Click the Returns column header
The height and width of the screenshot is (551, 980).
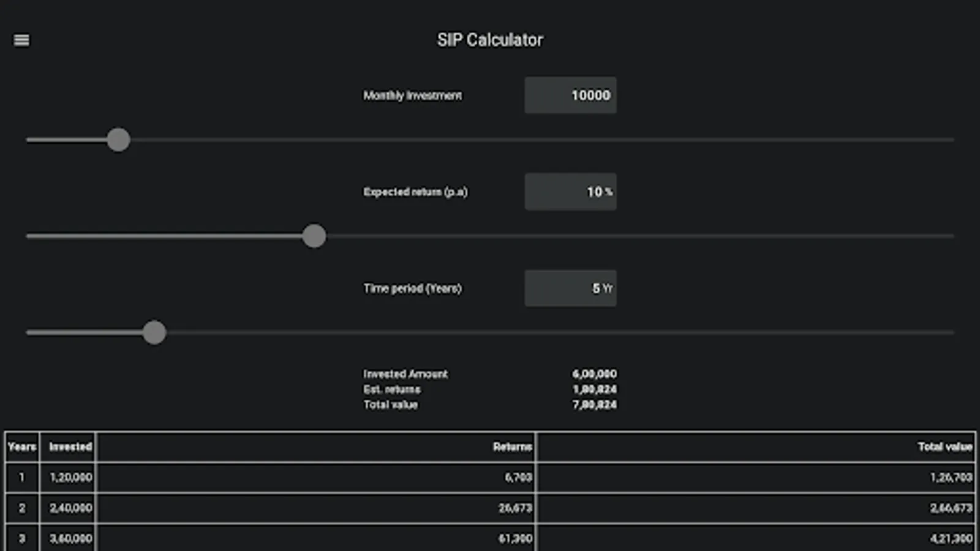pyautogui.click(x=512, y=447)
